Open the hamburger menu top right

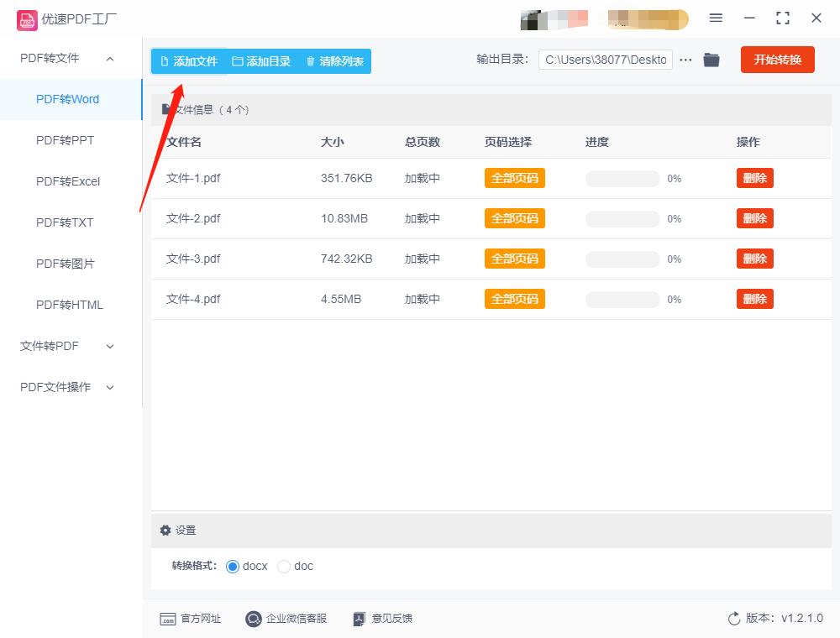(x=717, y=18)
